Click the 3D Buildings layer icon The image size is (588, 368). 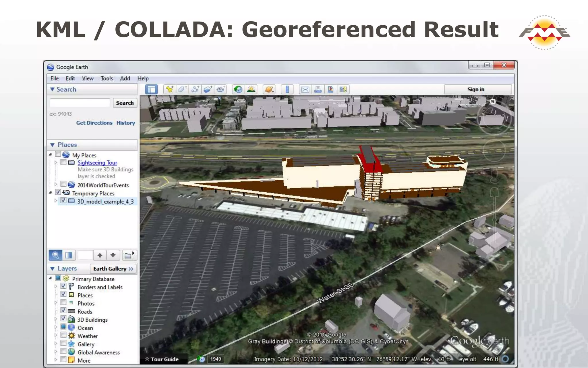click(x=71, y=319)
